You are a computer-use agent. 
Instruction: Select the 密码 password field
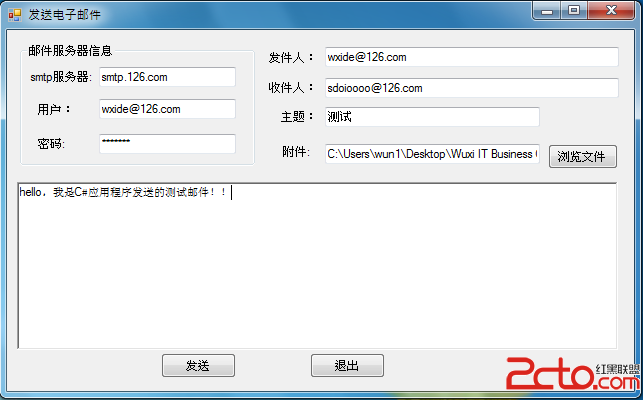pos(167,144)
